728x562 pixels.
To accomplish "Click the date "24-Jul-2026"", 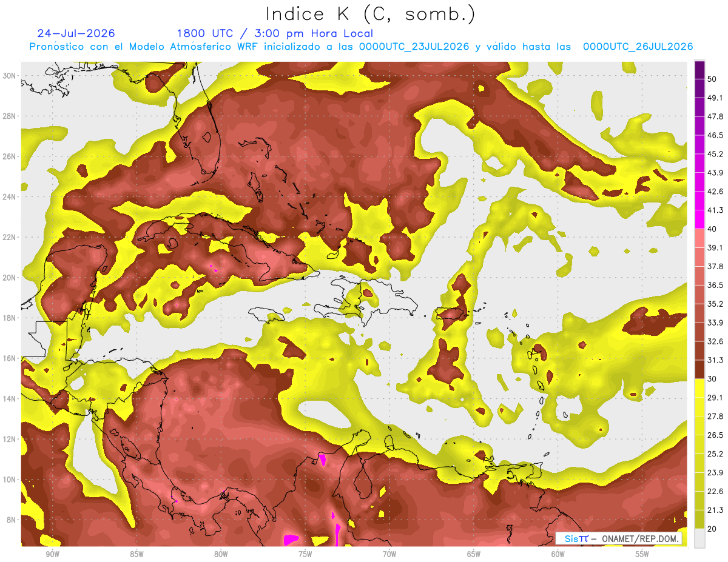I will 76,33.
